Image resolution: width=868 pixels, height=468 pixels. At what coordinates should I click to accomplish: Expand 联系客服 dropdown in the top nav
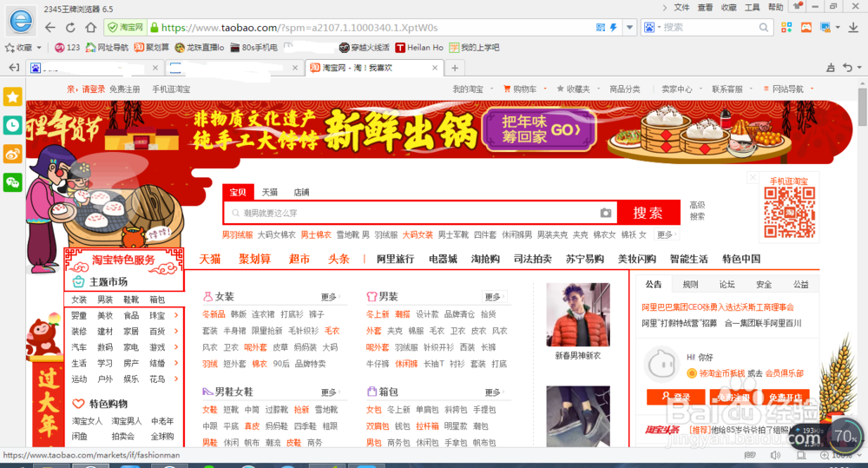(751, 89)
